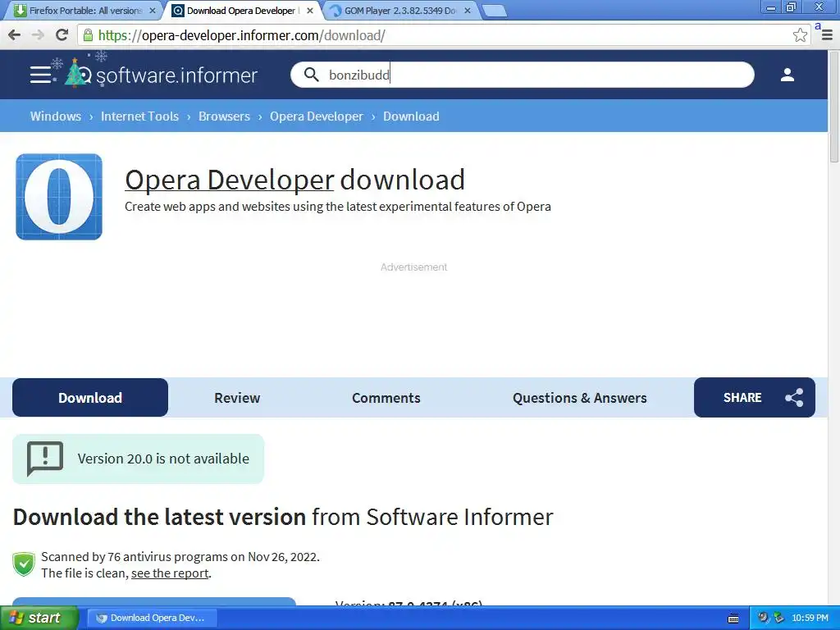This screenshot has width=840, height=630.
Task: Go to Browsers breadcrumb link
Action: [x=225, y=116]
